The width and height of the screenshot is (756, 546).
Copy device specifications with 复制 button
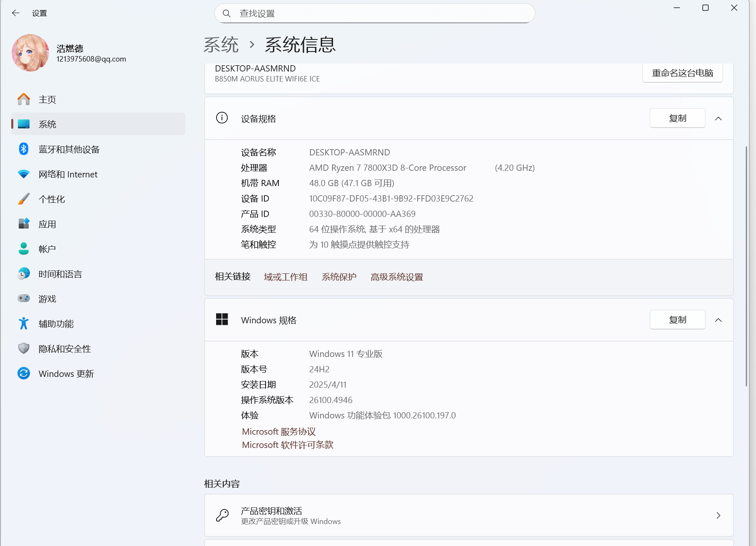coord(677,118)
